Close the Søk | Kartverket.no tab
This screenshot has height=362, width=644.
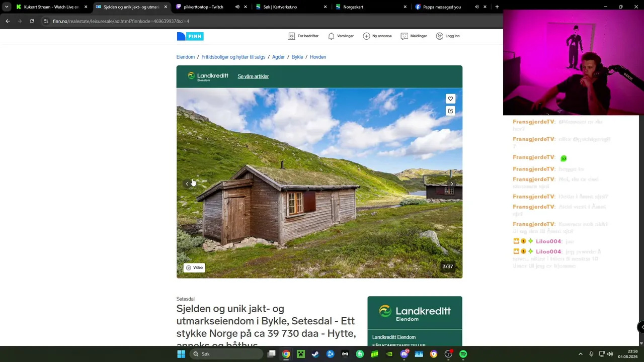(326, 7)
